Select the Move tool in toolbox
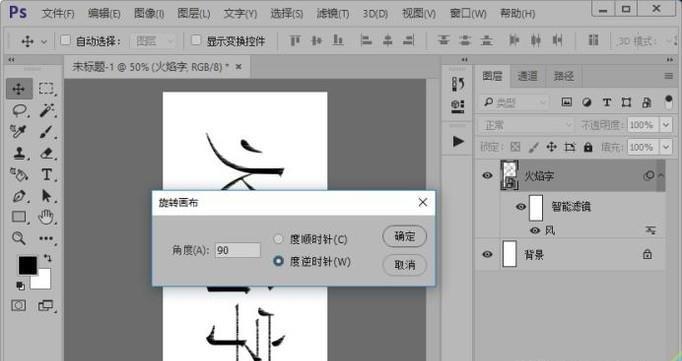682x361 pixels. pos(19,89)
